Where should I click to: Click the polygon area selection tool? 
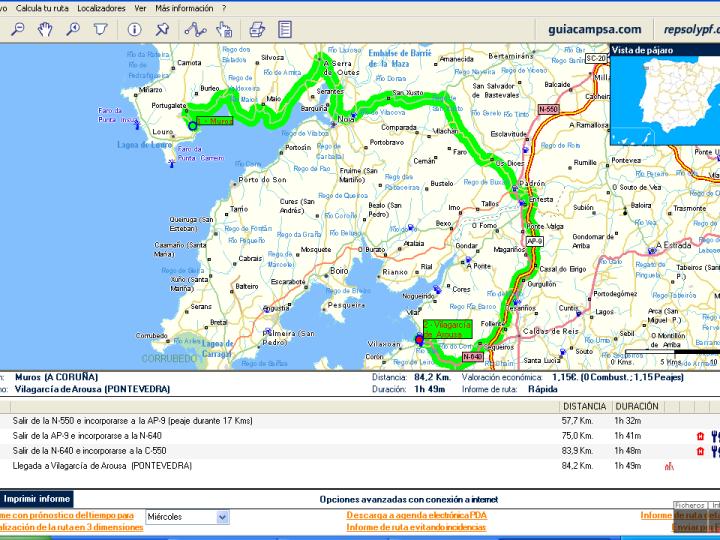tap(101, 29)
